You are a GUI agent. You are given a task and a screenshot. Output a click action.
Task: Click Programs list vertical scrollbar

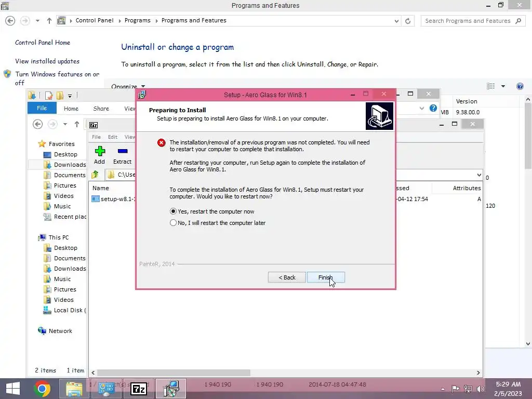click(x=528, y=136)
